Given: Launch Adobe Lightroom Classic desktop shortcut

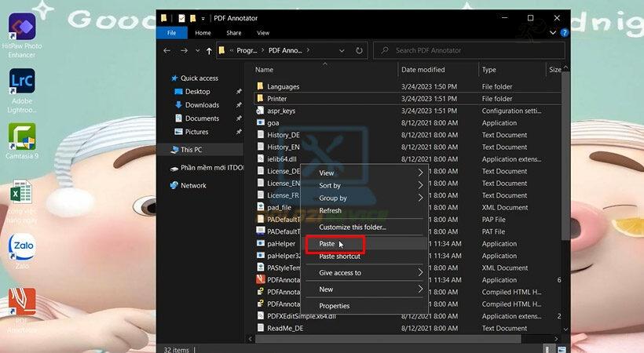Looking at the screenshot, I should pyautogui.click(x=22, y=83).
